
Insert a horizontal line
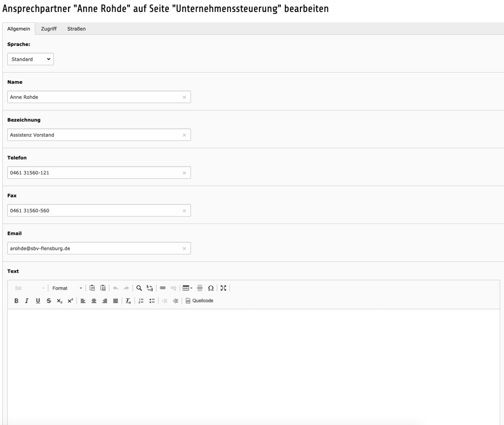click(x=199, y=288)
